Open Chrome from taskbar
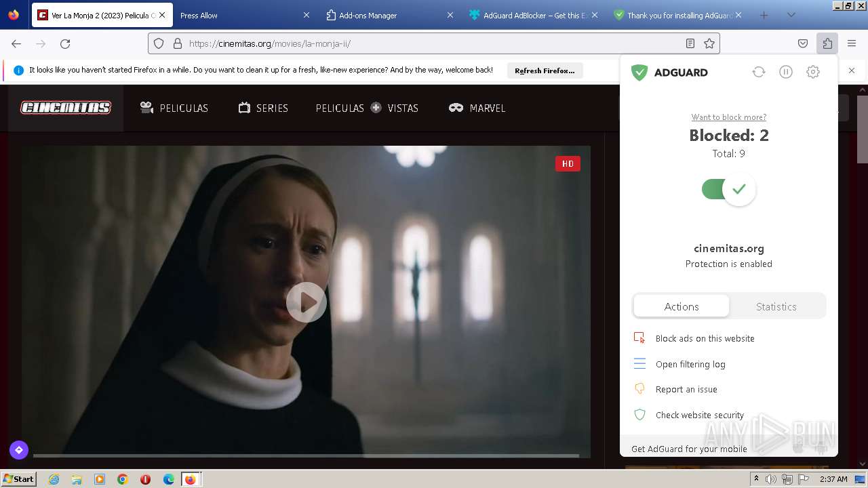Image resolution: width=868 pixels, height=488 pixels. pos(122,479)
